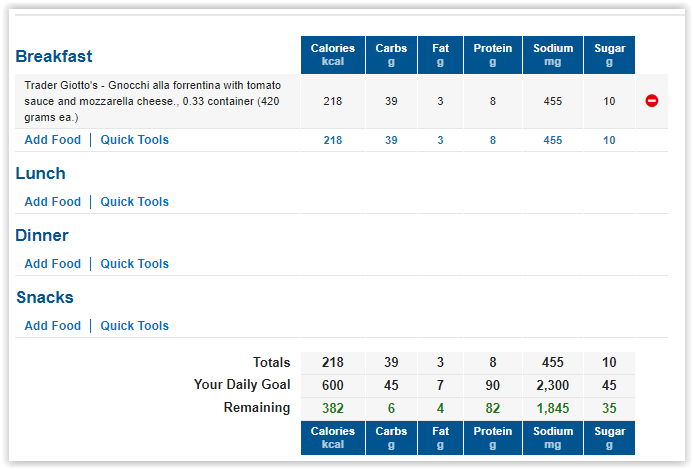Remove the Trader Giotto's gnocchi entry

click(651, 101)
